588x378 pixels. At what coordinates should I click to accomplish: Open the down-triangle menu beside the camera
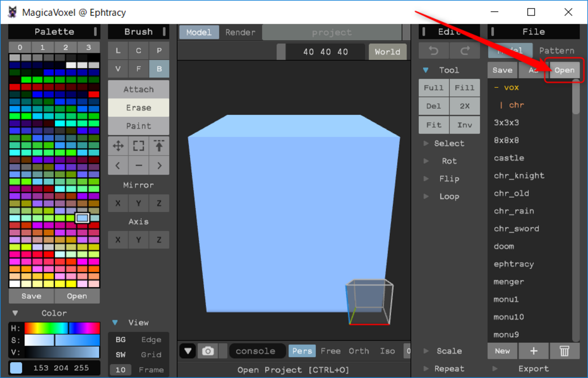(188, 351)
